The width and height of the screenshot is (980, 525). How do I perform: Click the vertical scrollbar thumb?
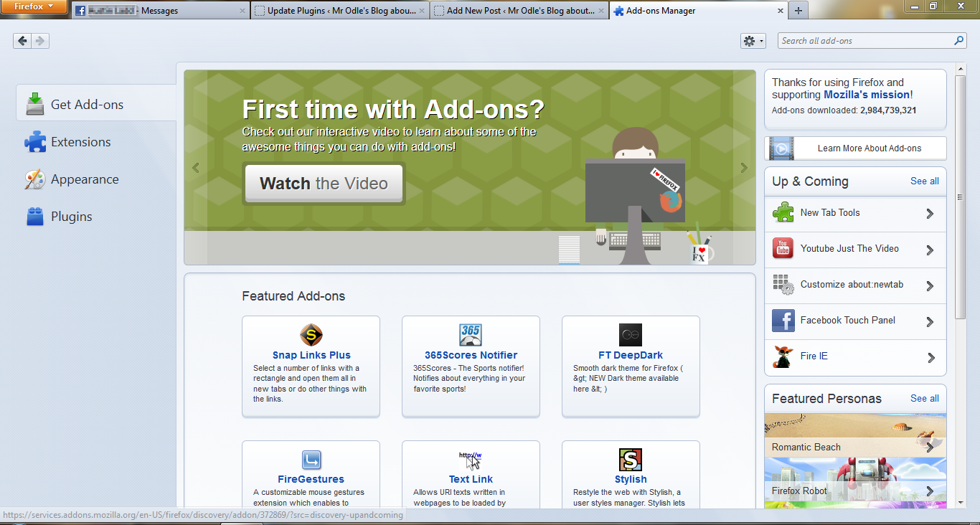pyautogui.click(x=961, y=197)
